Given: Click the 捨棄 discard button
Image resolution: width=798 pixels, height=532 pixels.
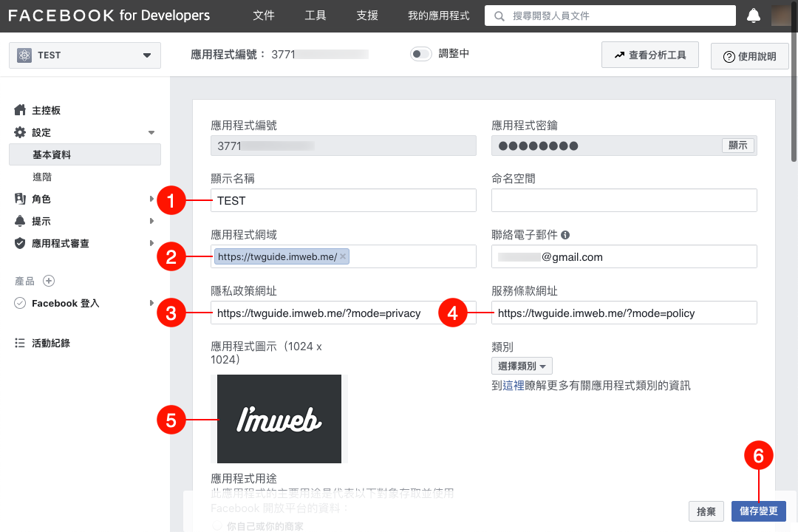Looking at the screenshot, I should click(x=706, y=511).
